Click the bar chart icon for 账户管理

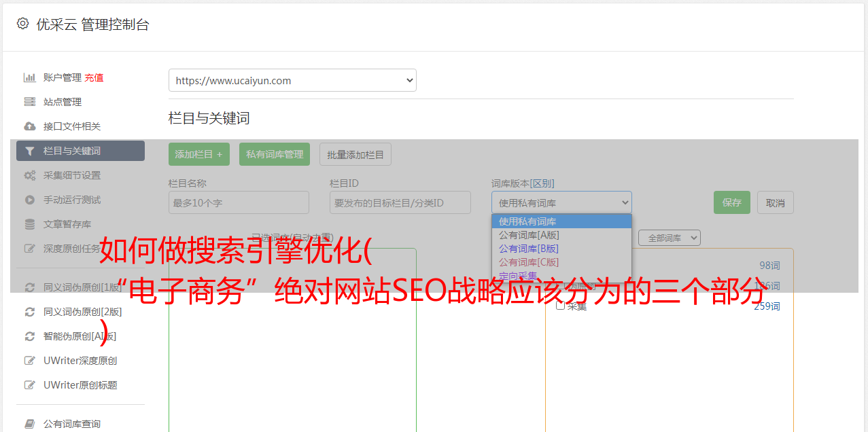[29, 77]
